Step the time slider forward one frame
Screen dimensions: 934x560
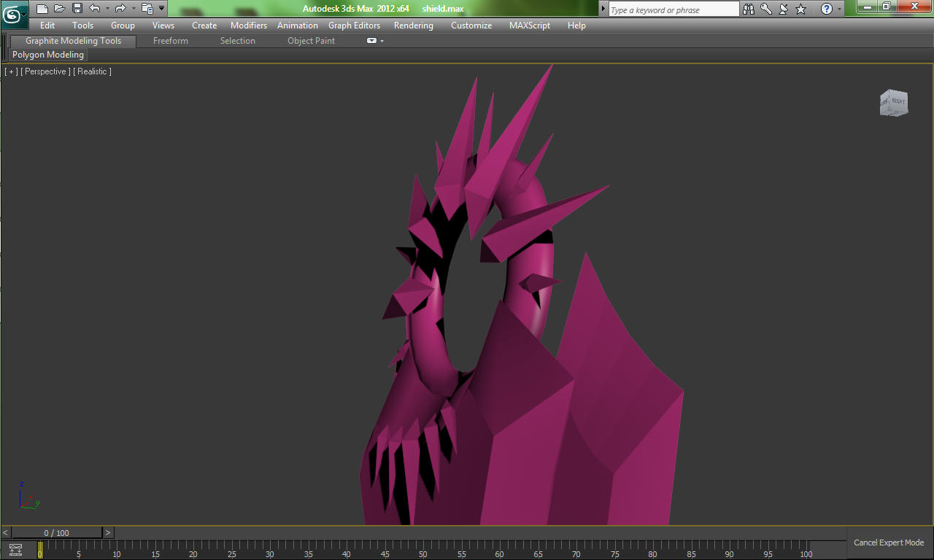pyautogui.click(x=109, y=533)
